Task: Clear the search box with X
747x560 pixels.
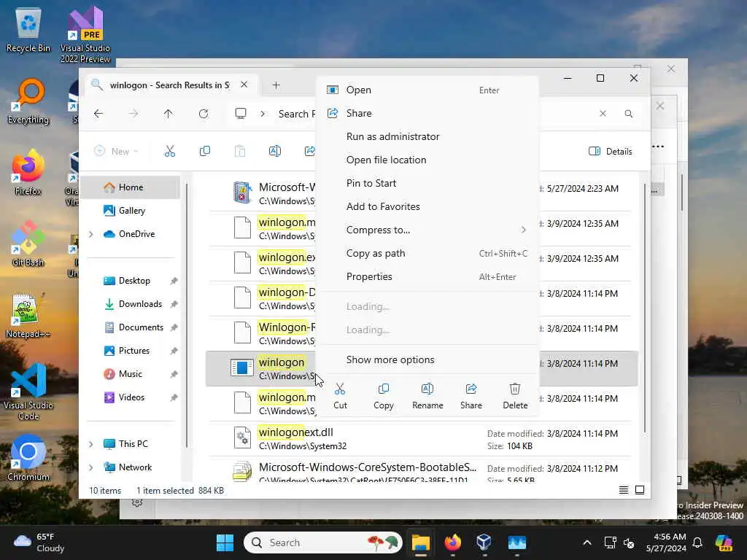Action: click(x=603, y=114)
